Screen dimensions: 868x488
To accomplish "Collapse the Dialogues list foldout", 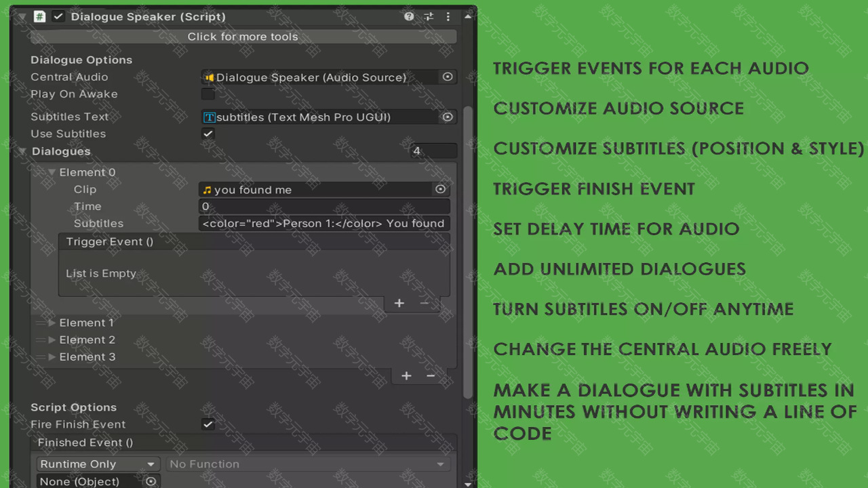I will pos(22,151).
